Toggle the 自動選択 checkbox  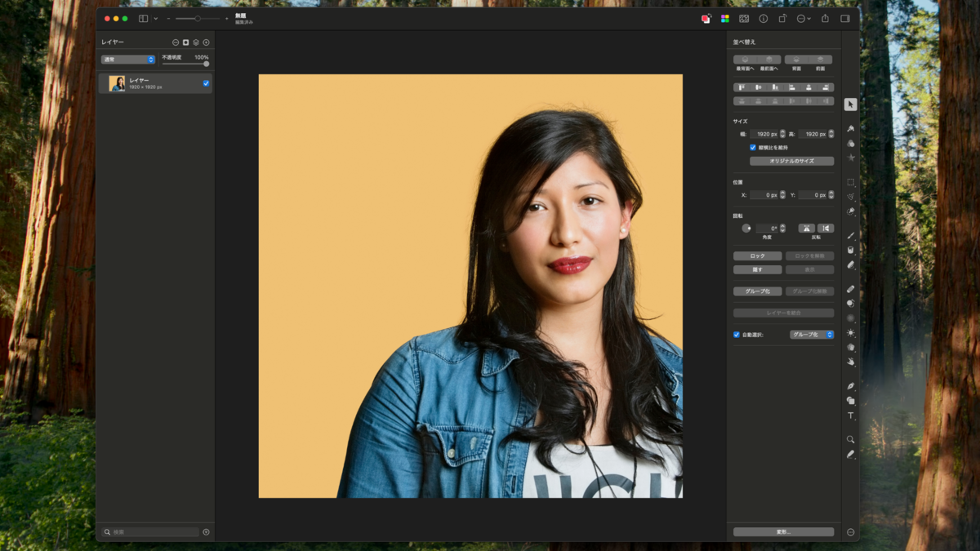tap(736, 335)
